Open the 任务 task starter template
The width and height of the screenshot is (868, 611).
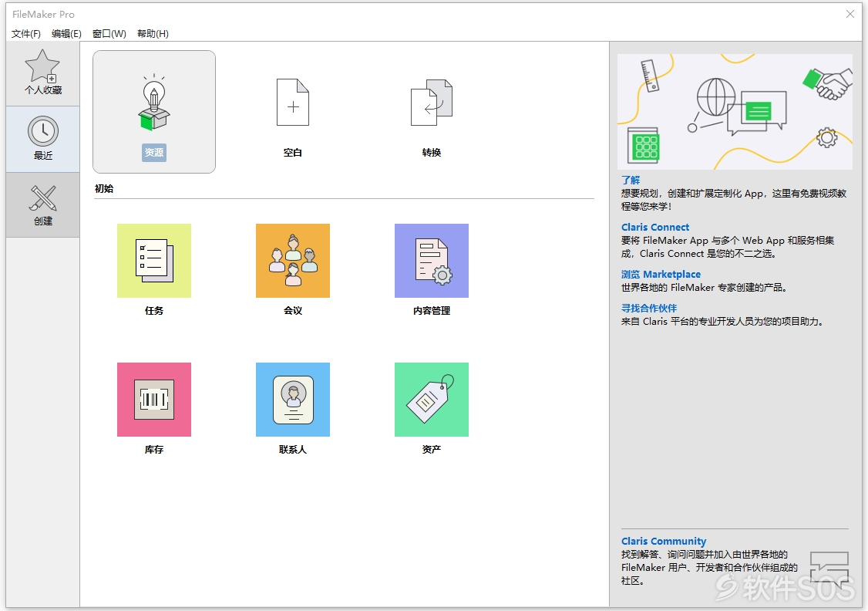154,260
